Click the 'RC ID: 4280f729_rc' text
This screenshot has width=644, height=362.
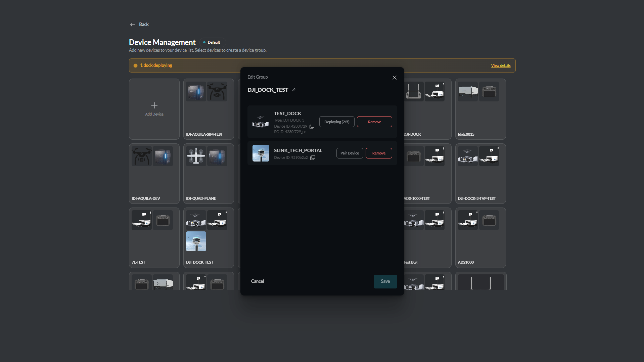coord(290,132)
